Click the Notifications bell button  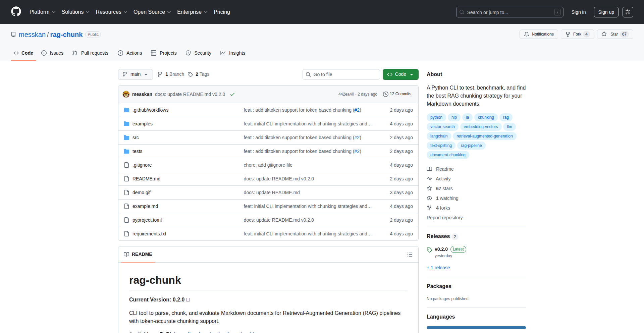539,34
